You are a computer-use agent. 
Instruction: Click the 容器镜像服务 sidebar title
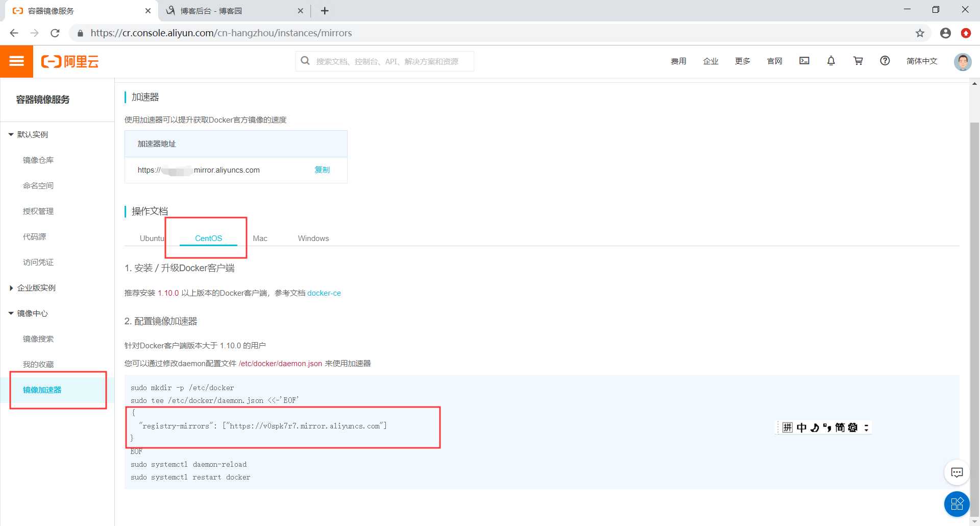[x=43, y=100]
